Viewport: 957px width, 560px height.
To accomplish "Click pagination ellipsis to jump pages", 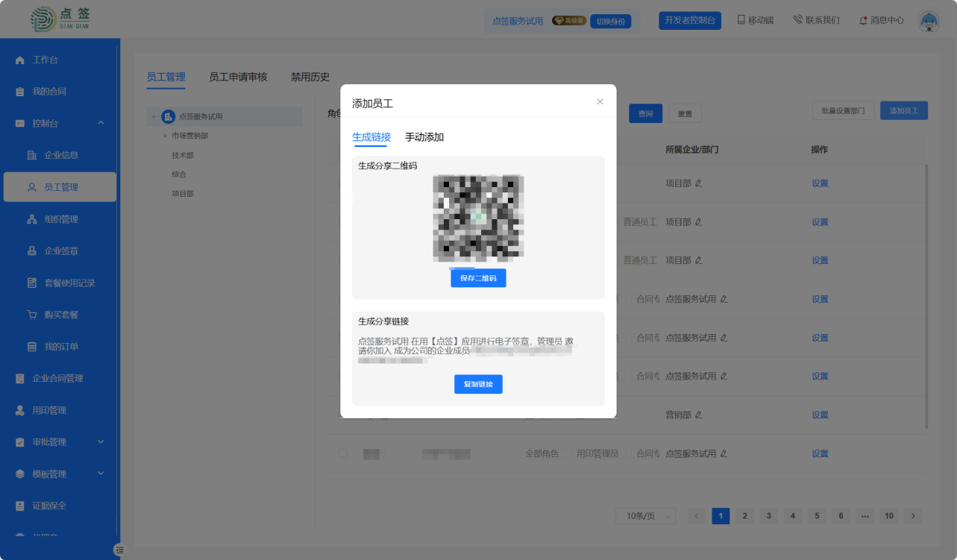I will [865, 516].
